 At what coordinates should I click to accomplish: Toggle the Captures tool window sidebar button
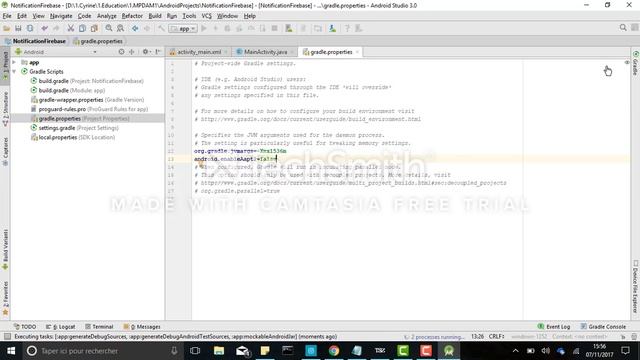[x=5, y=151]
